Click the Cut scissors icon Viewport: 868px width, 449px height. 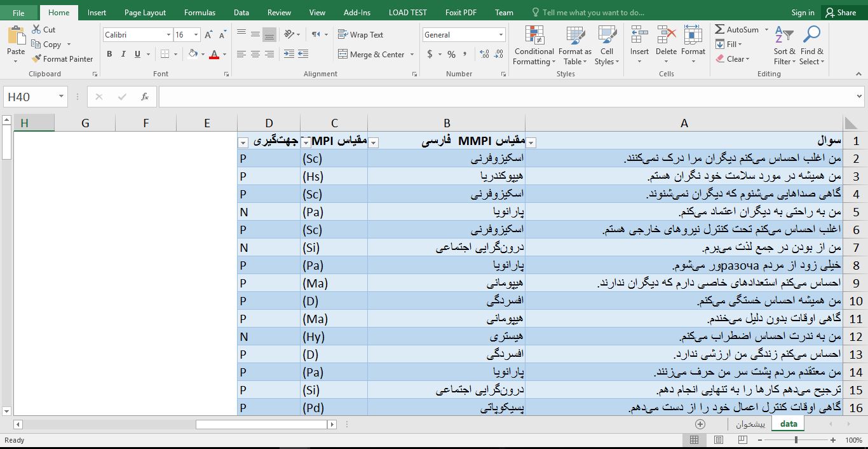coord(36,29)
